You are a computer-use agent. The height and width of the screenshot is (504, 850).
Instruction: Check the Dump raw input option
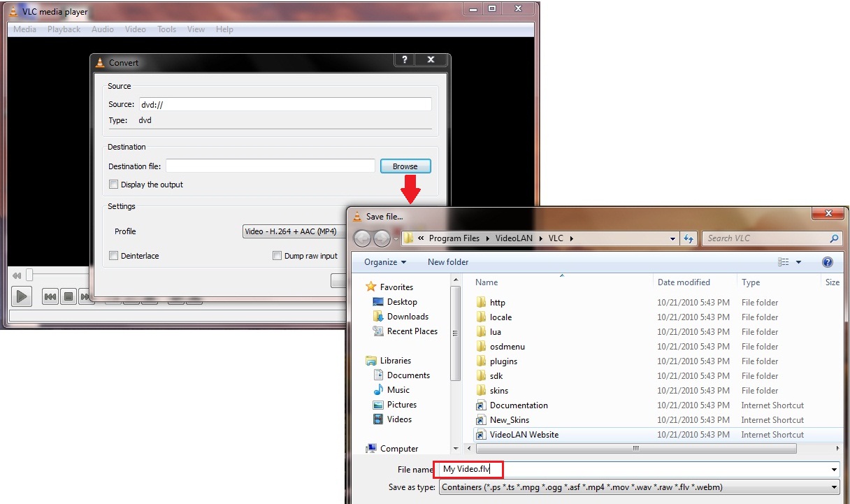click(277, 256)
